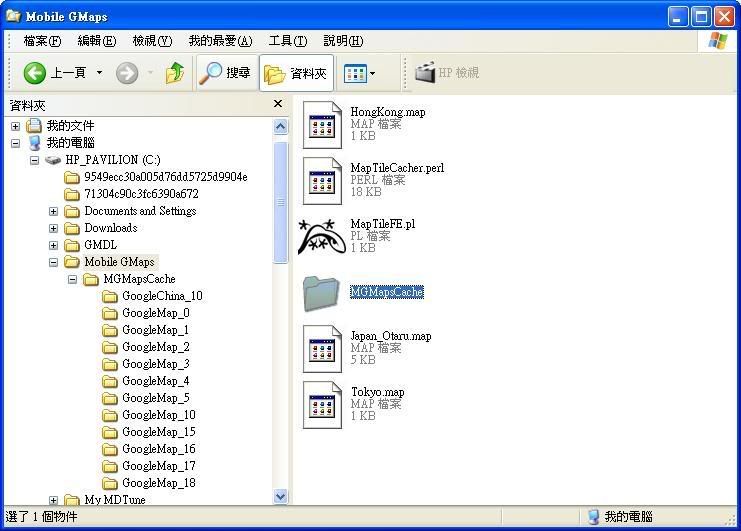This screenshot has height=531, width=741.
Task: Expand the Documents and Settings node
Action: click(x=53, y=211)
